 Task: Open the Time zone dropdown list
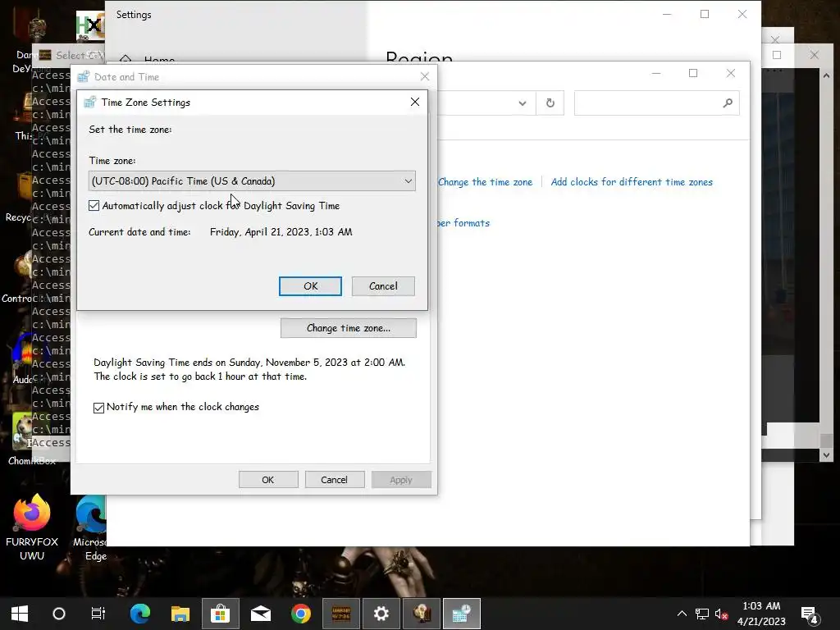click(252, 181)
